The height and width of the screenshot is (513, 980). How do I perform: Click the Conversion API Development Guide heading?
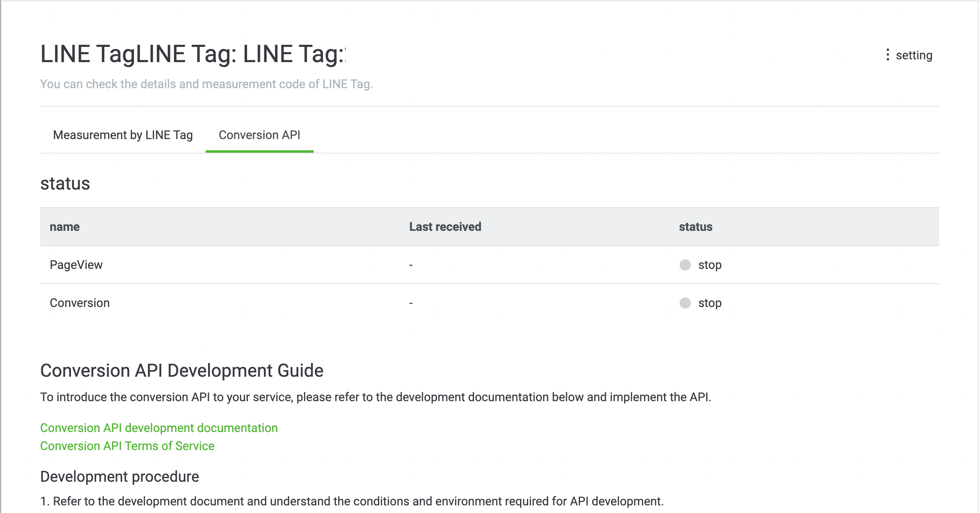tap(182, 371)
